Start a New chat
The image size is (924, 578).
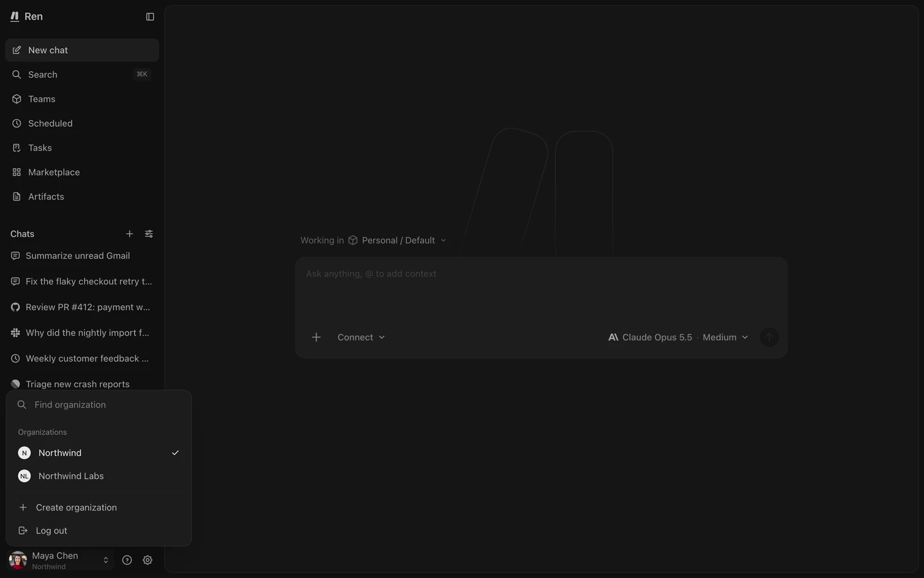pyautogui.click(x=82, y=50)
